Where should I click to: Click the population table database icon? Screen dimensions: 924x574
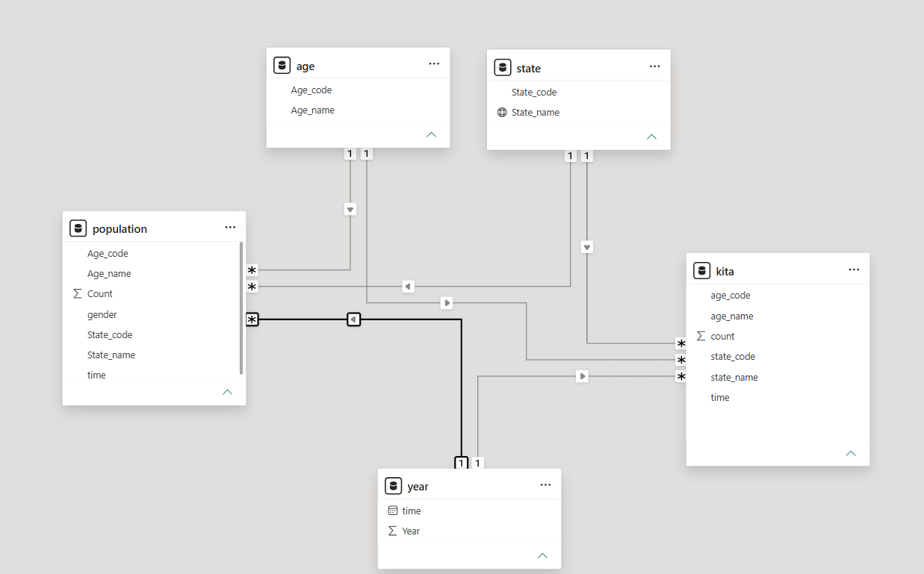(78, 228)
